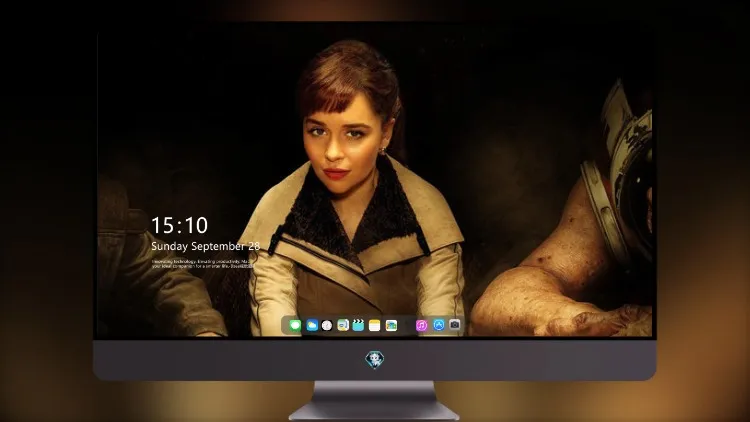
Task: Click the Sunday September 28 date
Action: (x=206, y=246)
